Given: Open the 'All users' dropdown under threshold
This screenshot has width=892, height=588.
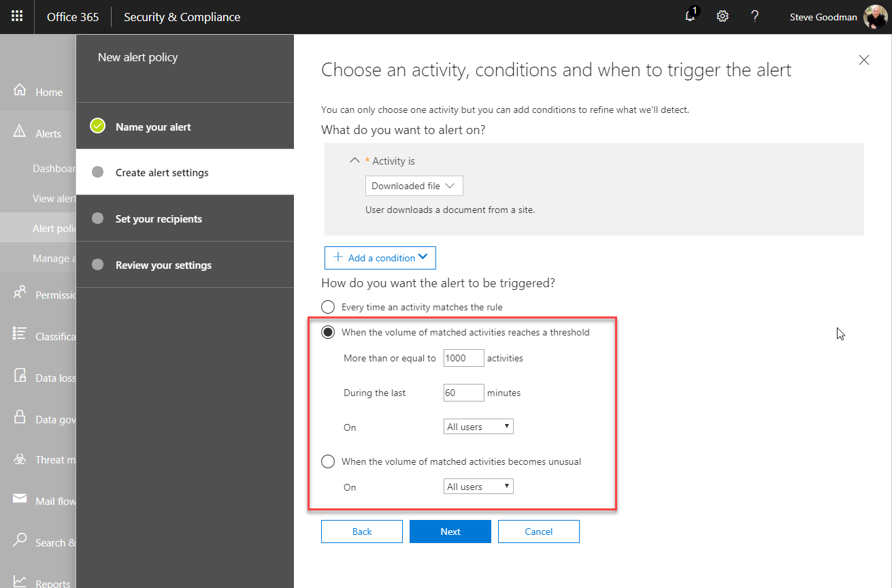Looking at the screenshot, I should (x=478, y=426).
